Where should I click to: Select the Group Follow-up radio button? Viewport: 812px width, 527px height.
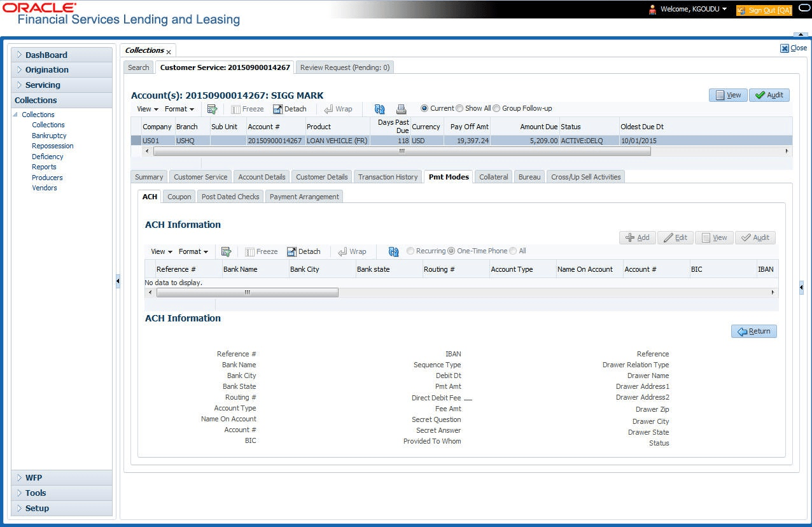[497, 108]
